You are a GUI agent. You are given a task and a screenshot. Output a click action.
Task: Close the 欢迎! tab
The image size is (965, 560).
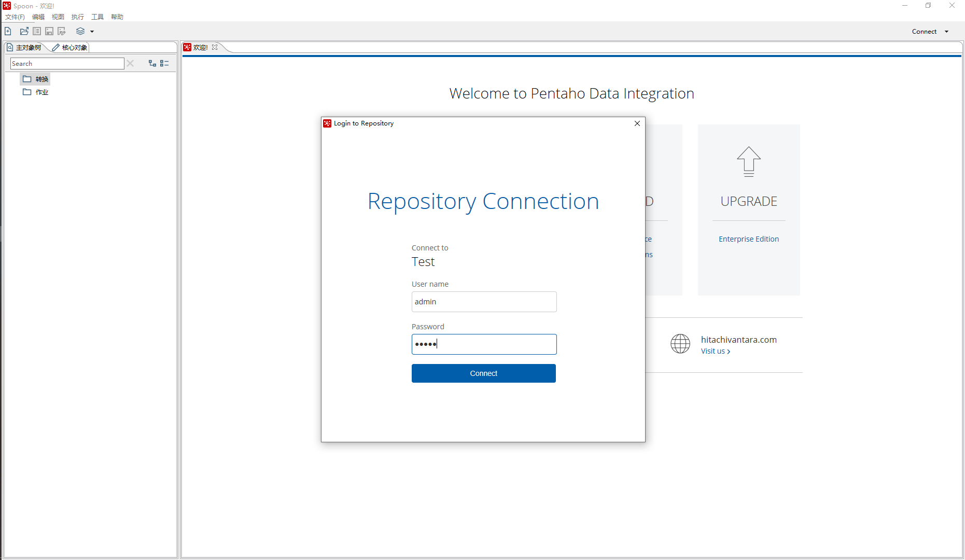click(x=215, y=47)
